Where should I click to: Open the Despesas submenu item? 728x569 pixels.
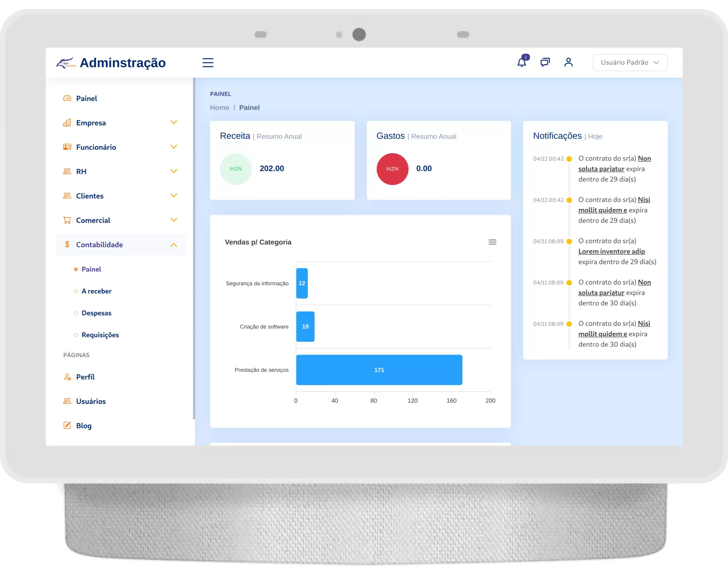[x=96, y=313]
